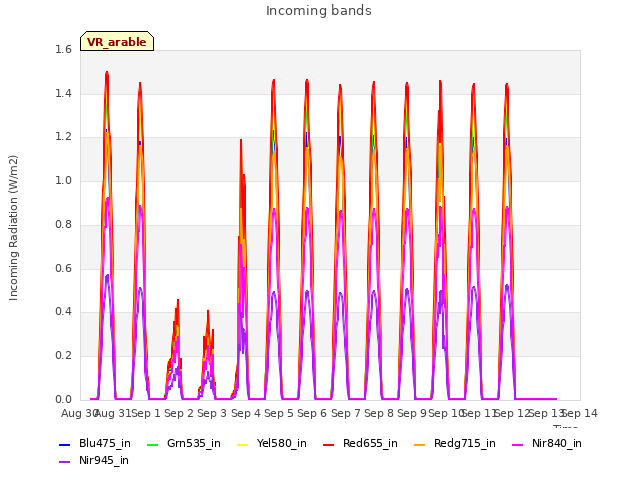Toggle Nir945_in series in legend
Screen dimensions: 640x480
94,460
